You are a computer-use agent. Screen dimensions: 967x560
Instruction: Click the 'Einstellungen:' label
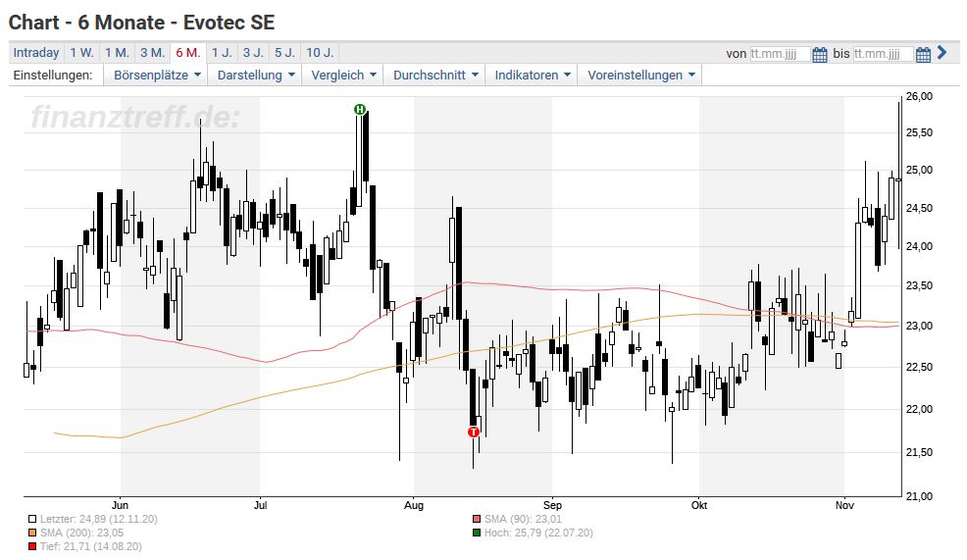click(53, 75)
